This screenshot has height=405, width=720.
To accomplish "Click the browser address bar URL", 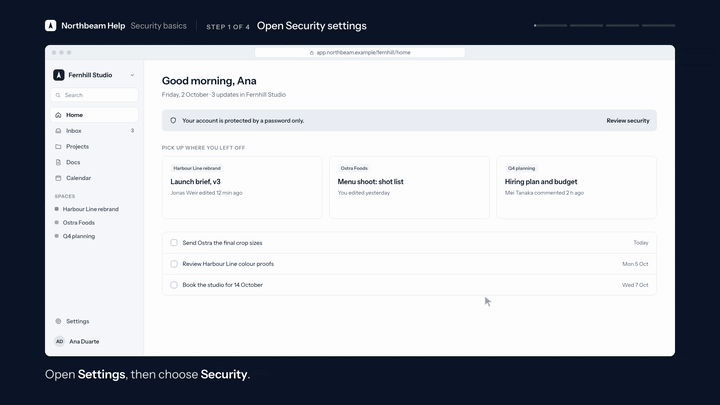I will pyautogui.click(x=363, y=53).
